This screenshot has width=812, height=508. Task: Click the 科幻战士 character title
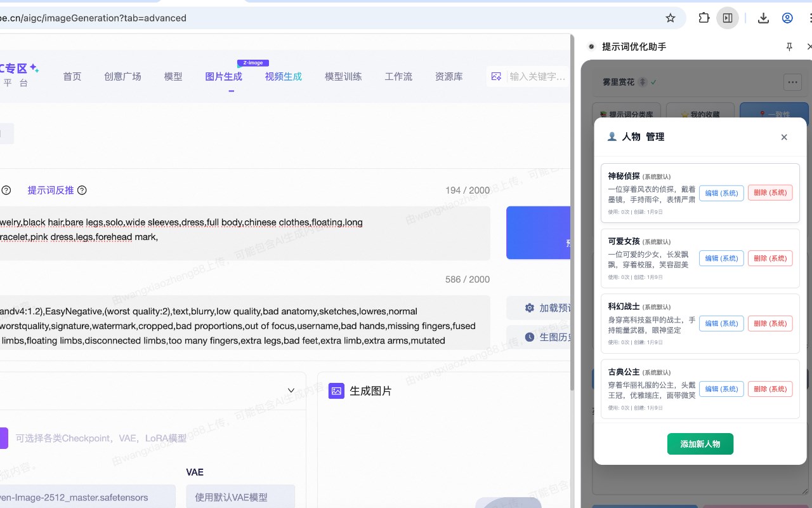pos(624,307)
